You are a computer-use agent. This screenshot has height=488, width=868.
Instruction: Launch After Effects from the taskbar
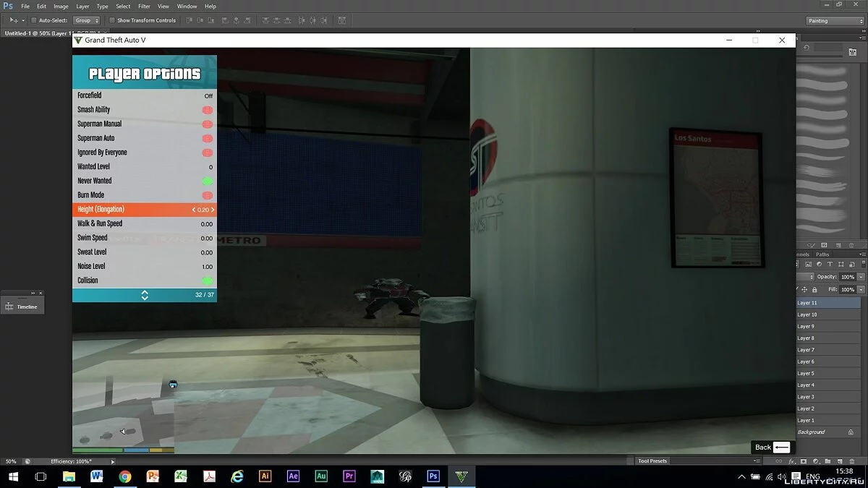(x=294, y=476)
